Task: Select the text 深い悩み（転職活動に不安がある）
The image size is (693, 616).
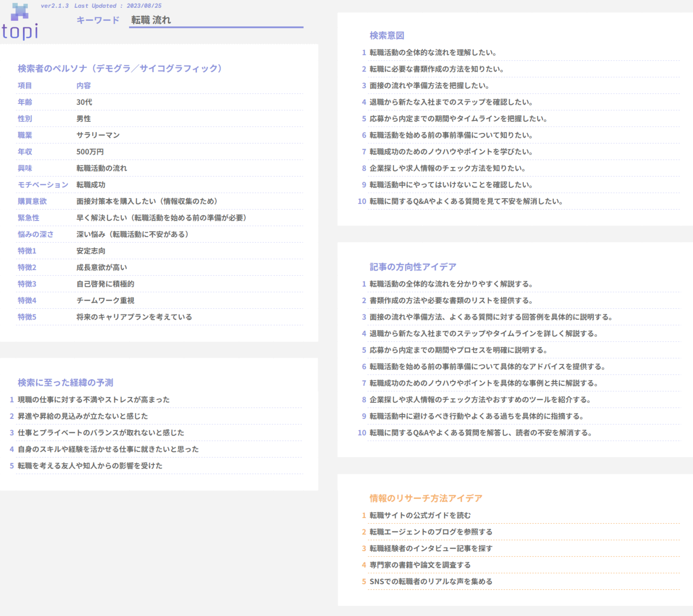Action: (133, 234)
